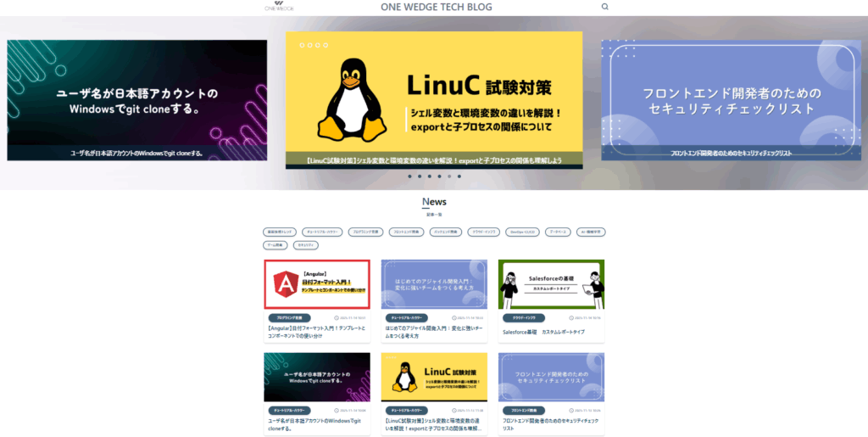868x437 pixels.
Task: Click the One Wedge logo
Action: pos(279,7)
